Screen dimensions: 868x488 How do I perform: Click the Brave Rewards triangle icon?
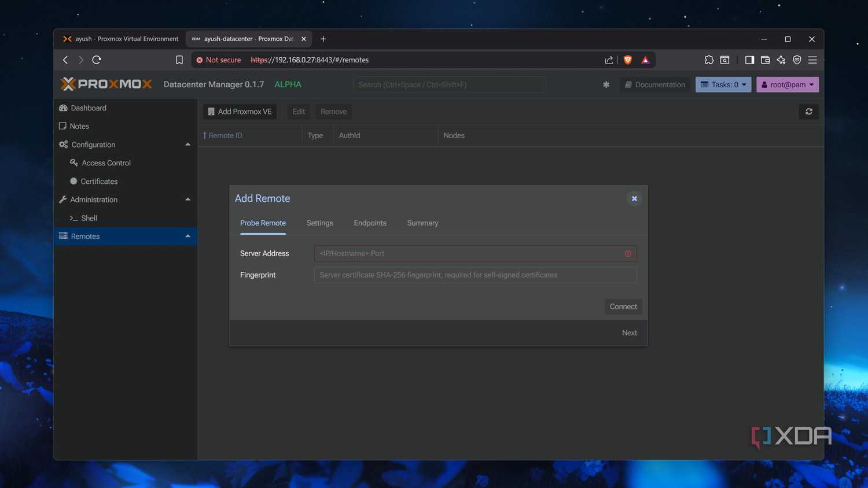(x=645, y=60)
